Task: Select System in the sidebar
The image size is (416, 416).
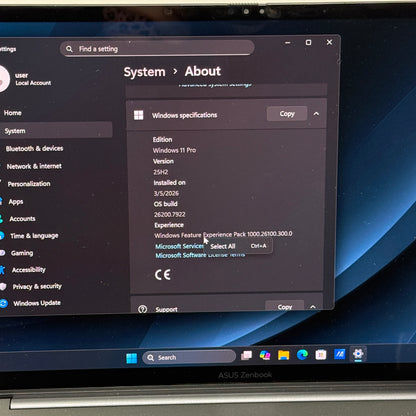Action: click(56, 130)
